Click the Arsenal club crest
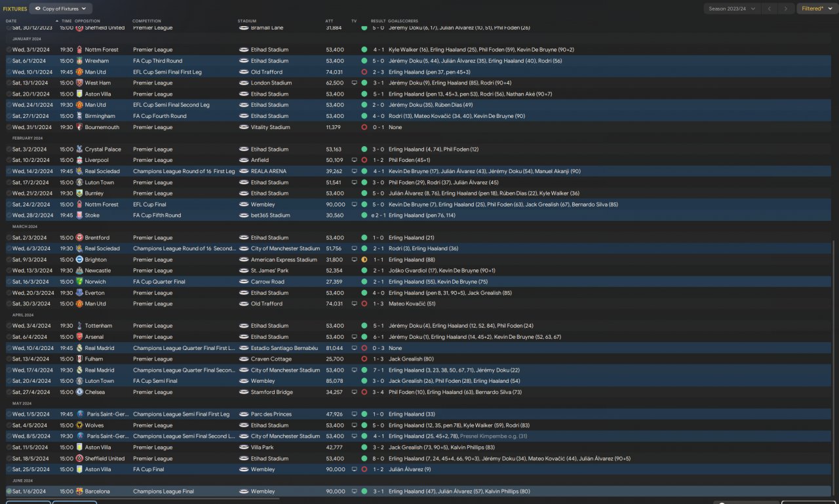The width and height of the screenshot is (839, 504). 79,337
